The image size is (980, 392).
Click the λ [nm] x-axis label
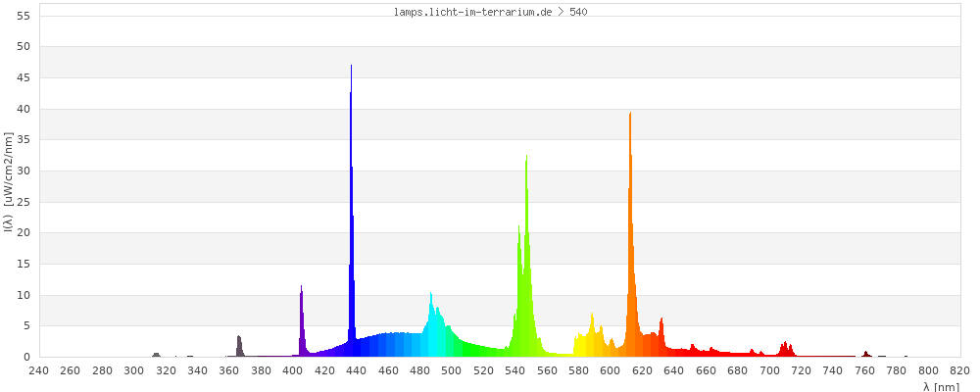(941, 386)
